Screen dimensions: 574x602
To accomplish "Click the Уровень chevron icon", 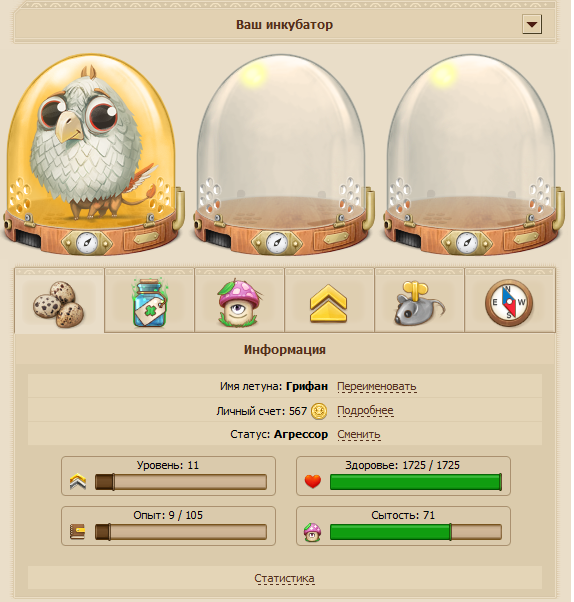I will [78, 481].
